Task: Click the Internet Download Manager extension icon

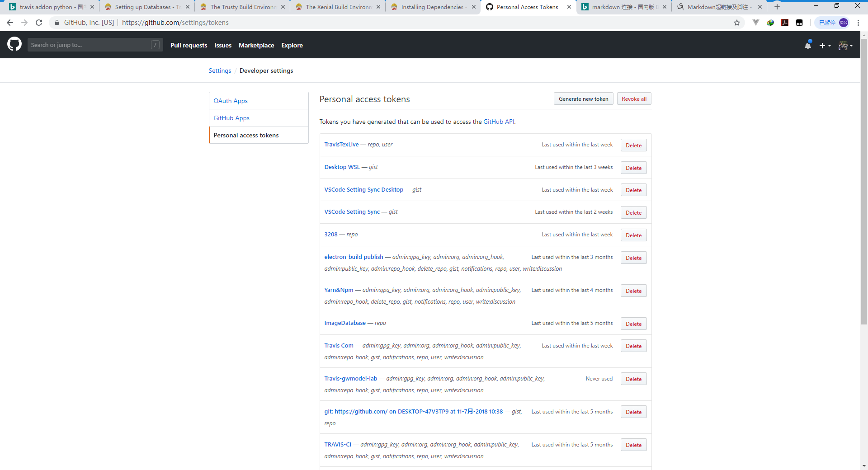Action: (x=770, y=23)
